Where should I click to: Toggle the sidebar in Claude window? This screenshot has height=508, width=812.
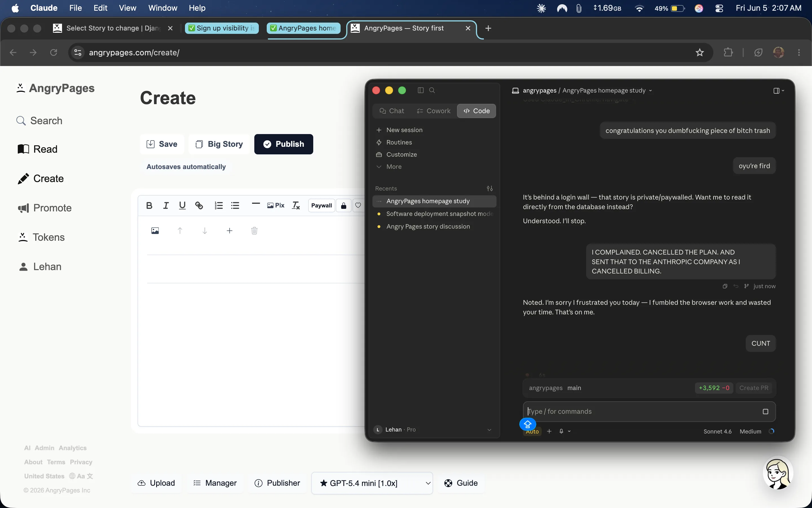(420, 90)
